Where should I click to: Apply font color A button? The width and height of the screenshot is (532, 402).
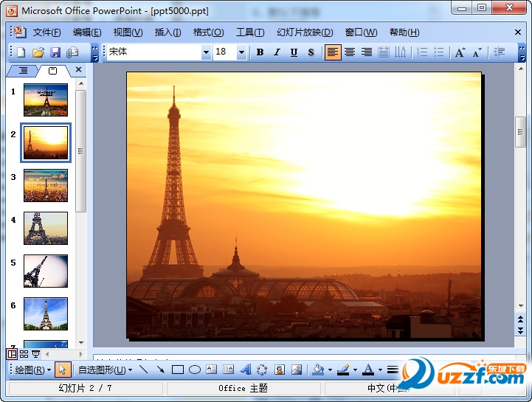(x=368, y=370)
